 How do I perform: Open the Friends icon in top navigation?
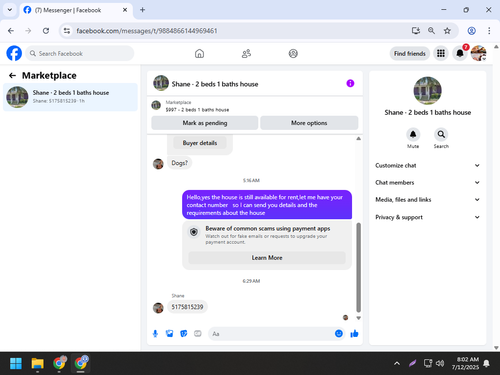246,53
